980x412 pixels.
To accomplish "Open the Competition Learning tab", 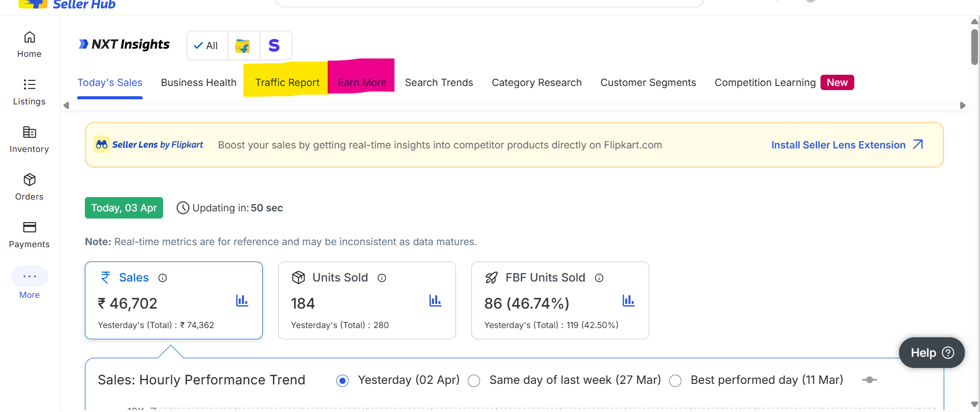I will 765,82.
